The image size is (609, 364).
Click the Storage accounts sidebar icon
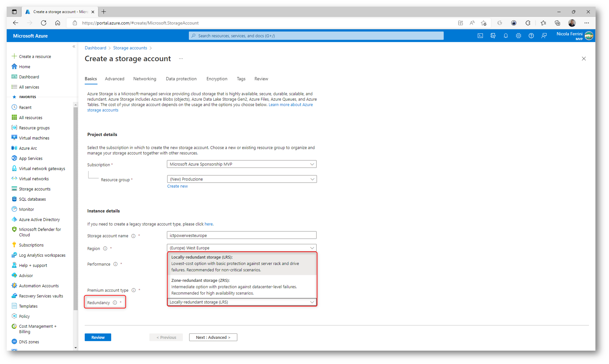coord(14,189)
